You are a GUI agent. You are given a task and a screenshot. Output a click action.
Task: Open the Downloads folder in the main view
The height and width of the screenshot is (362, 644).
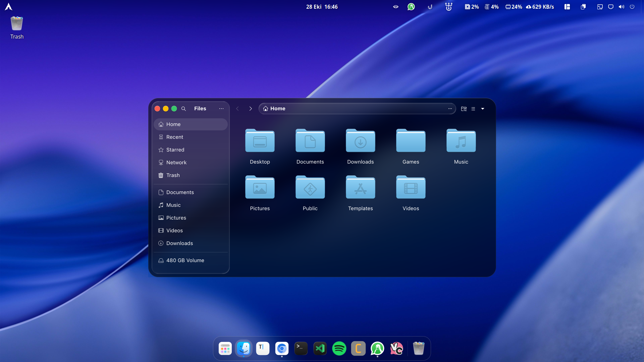[x=360, y=146]
